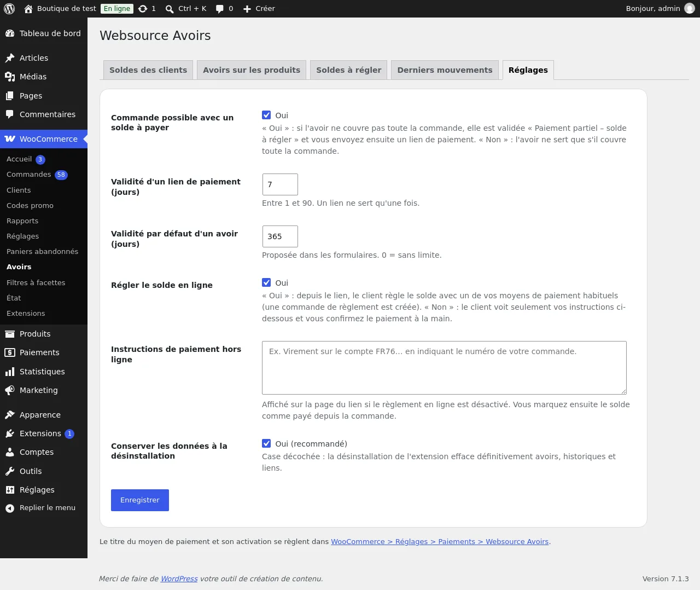Viewport: 700px width, 590px height.
Task: Open the comments bubble icon in the top bar
Action: (220, 9)
